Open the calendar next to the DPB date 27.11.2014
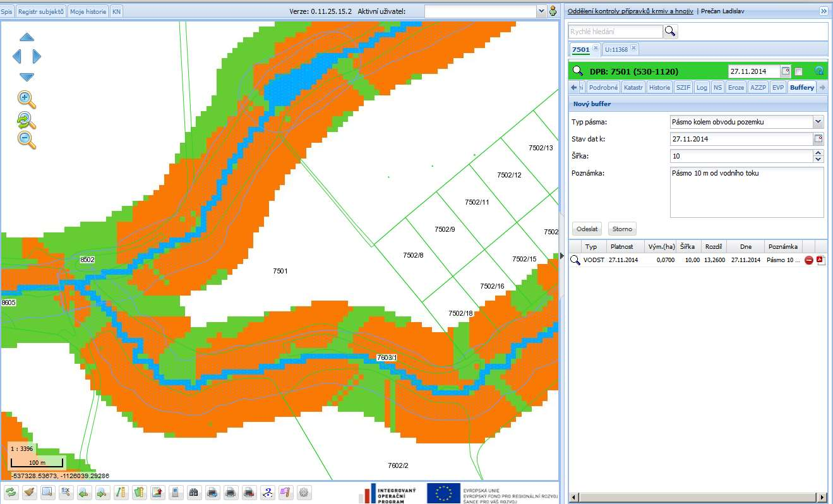This screenshot has width=833, height=504. tap(785, 71)
